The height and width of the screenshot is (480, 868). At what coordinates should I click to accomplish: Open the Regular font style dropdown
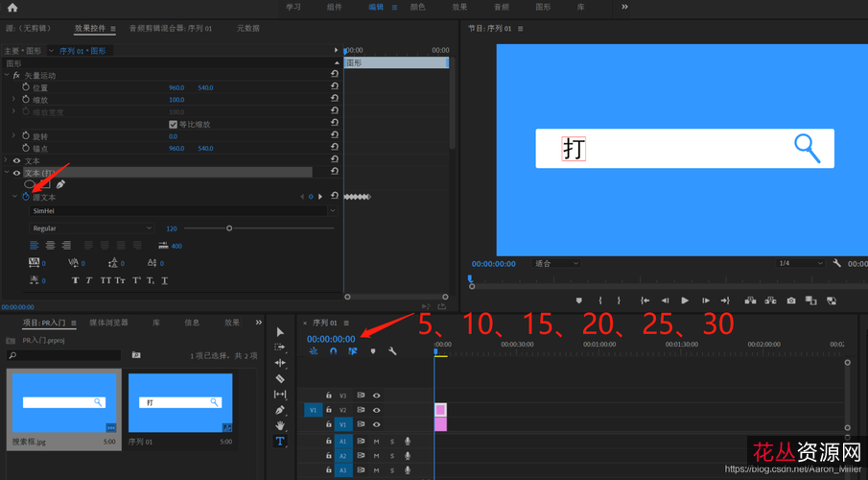point(91,228)
